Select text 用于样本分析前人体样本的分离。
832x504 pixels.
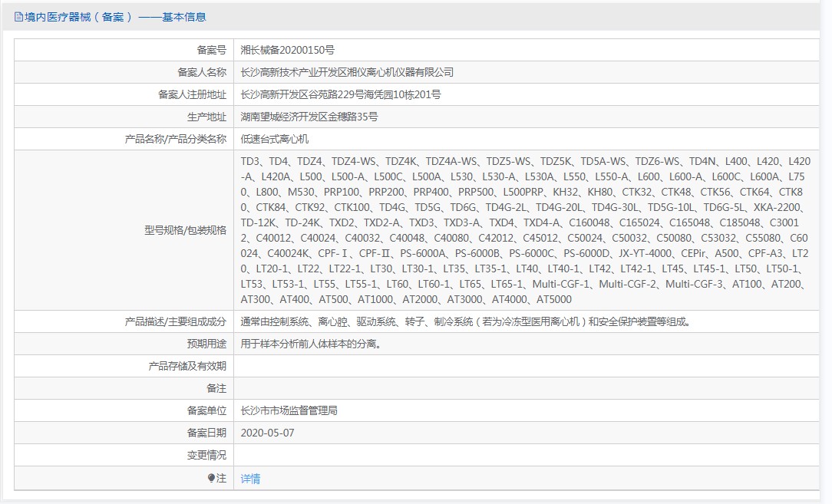[311, 344]
